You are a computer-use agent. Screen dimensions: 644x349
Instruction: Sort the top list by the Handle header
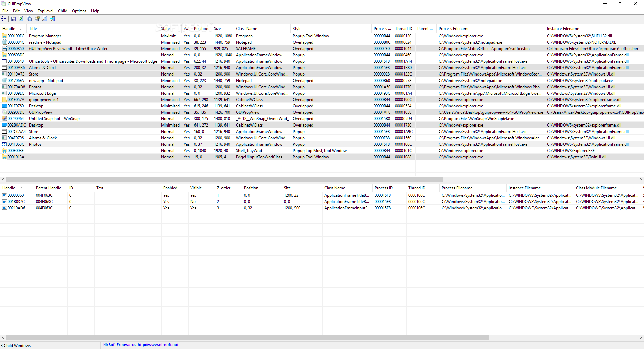point(13,29)
